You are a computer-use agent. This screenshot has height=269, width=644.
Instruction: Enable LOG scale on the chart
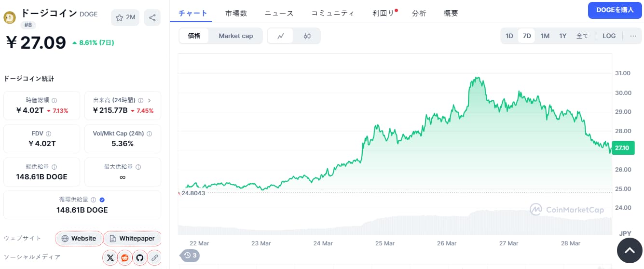tap(609, 36)
